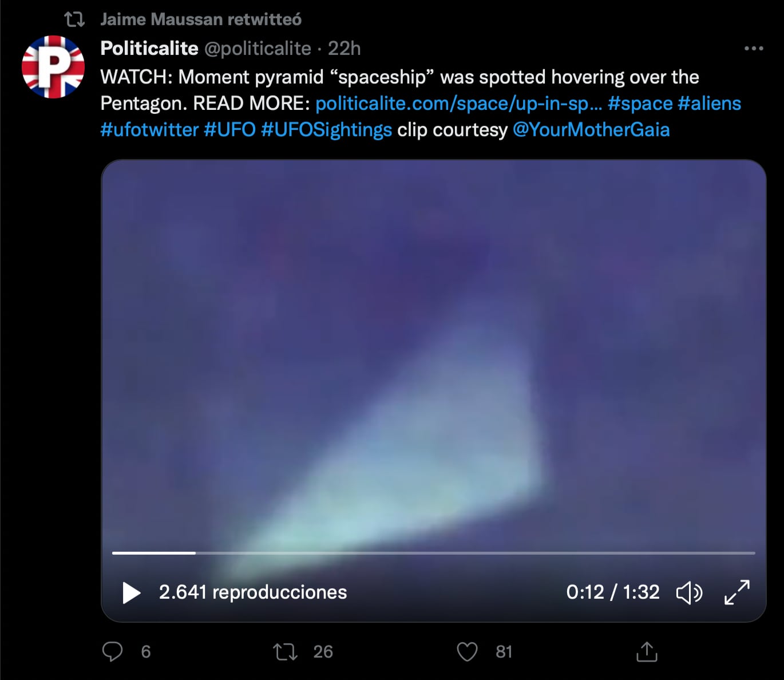784x680 pixels.
Task: Share the tweet via share icon
Action: point(647,651)
